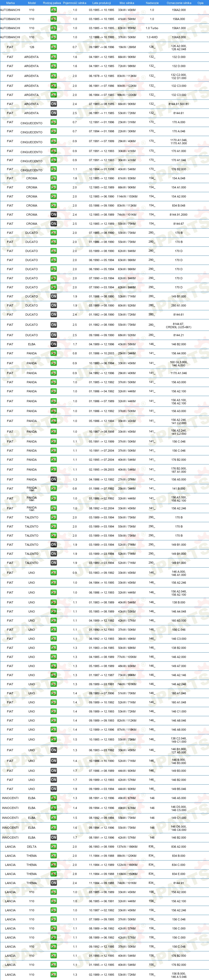This screenshot has height=980, width=209.
Task: Click diesel ON icon in FIAT ELBA row
Action: [x=54, y=344]
